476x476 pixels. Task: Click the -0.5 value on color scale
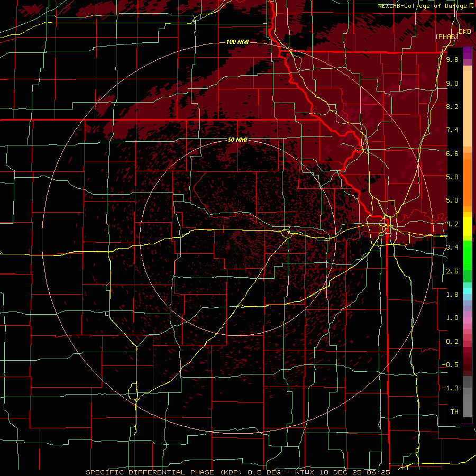[450, 365]
